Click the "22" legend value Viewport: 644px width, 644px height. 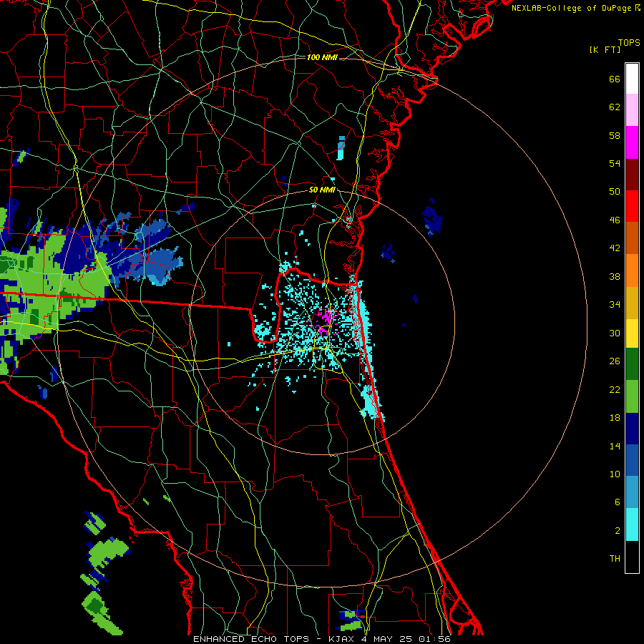coord(615,389)
